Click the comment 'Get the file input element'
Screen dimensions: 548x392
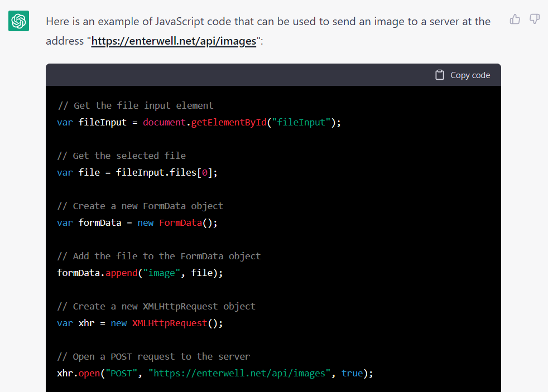143,105
